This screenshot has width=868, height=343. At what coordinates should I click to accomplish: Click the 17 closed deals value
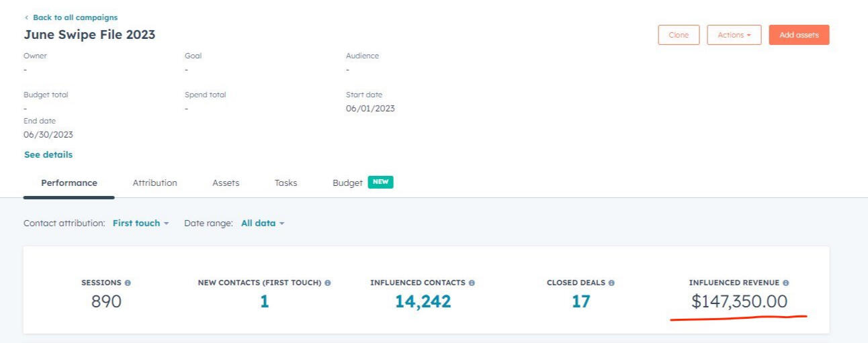580,302
